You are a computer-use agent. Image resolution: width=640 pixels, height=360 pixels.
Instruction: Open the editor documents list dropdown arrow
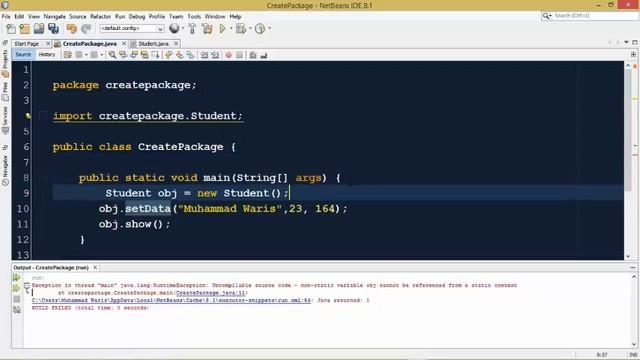coord(626,42)
